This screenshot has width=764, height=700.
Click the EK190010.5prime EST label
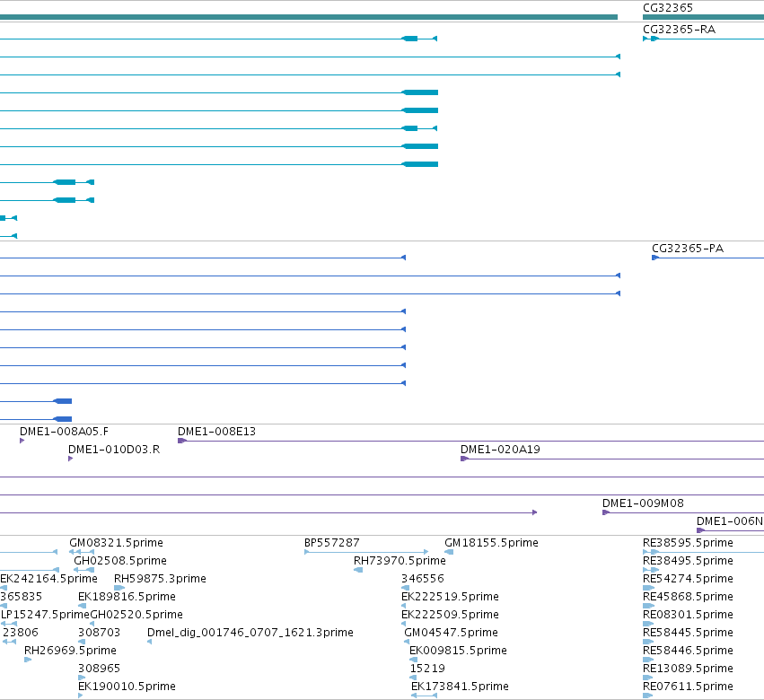(x=127, y=687)
